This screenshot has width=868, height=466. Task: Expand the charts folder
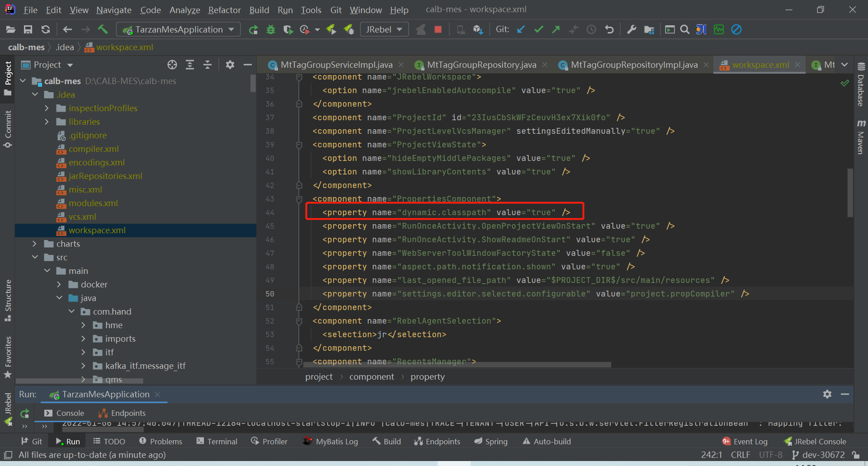[x=34, y=244]
